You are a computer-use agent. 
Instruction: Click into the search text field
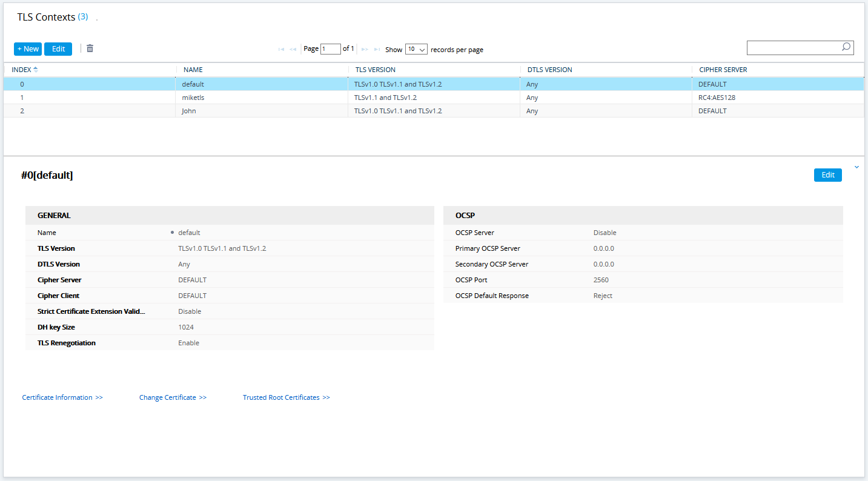pos(793,48)
